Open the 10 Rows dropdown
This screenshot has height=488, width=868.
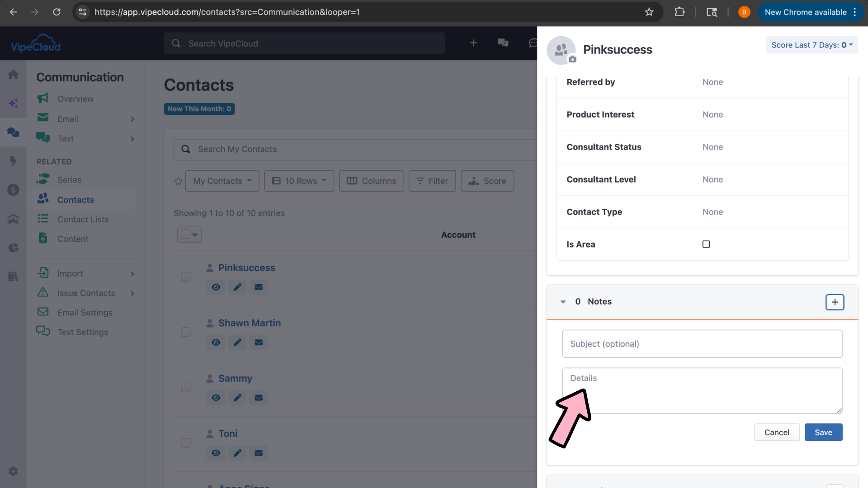(x=299, y=181)
